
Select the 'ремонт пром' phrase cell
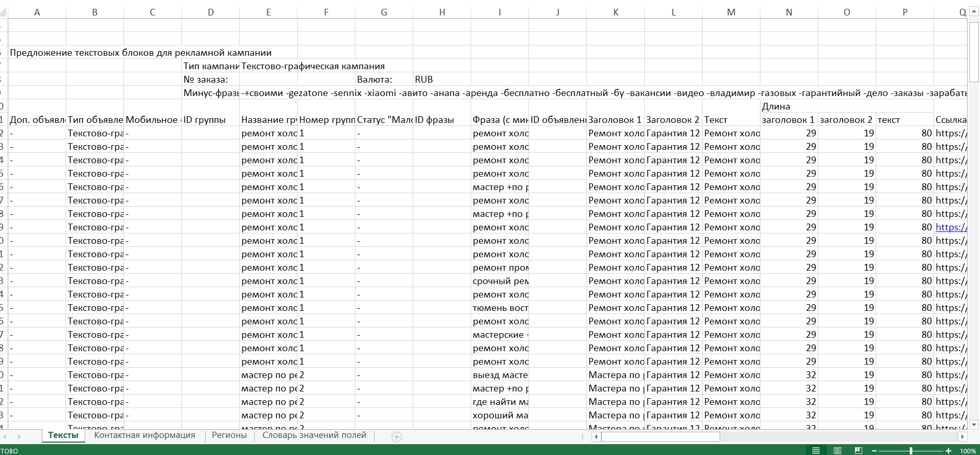pyautogui.click(x=500, y=268)
